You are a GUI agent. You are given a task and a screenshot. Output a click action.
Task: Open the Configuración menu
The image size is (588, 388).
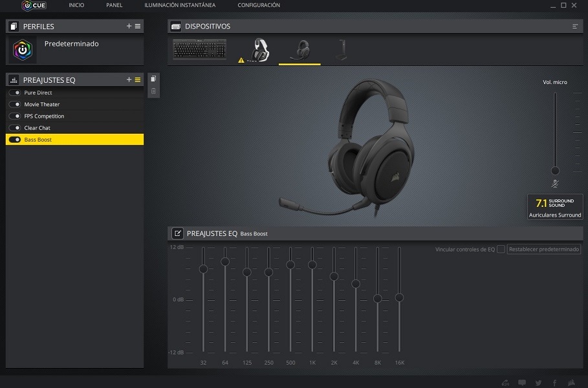259,6
